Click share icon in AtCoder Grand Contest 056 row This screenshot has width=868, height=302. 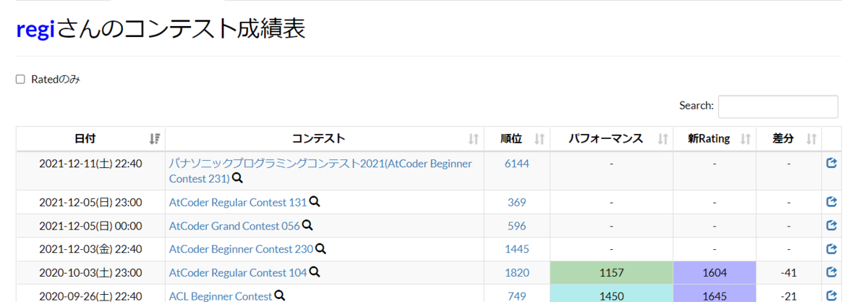(x=831, y=225)
